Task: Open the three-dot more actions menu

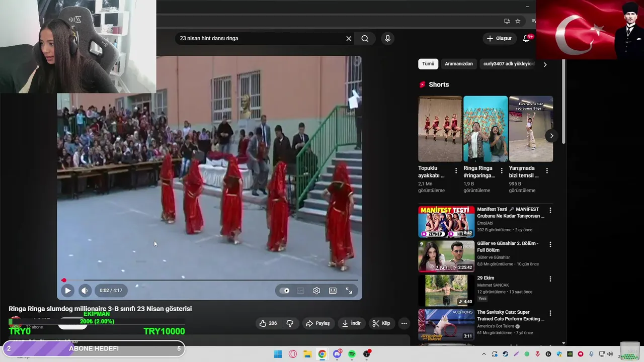Action: (404, 323)
